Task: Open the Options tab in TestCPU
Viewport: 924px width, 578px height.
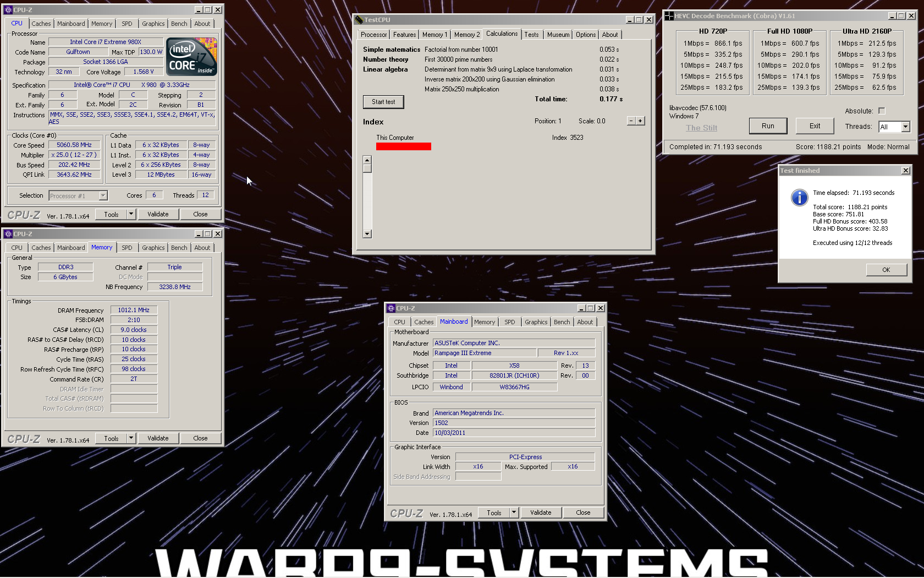Action: click(586, 35)
